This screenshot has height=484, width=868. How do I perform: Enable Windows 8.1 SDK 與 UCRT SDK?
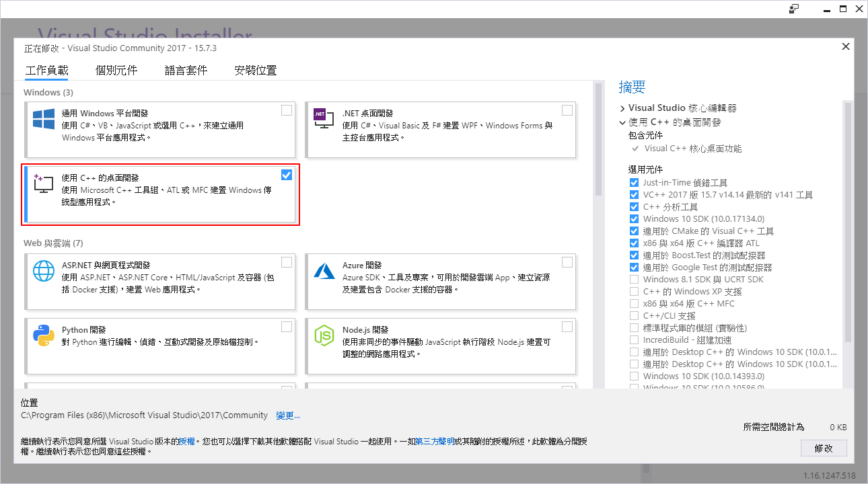click(x=634, y=280)
